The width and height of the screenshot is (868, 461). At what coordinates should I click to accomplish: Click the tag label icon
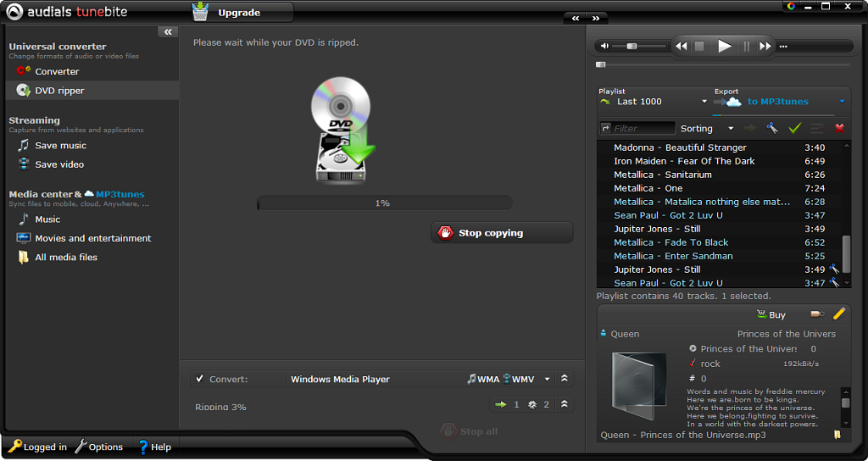[817, 314]
